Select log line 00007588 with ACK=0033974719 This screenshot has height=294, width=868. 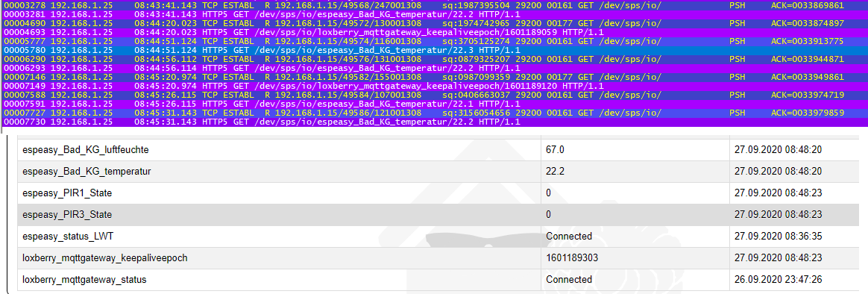[434, 96]
